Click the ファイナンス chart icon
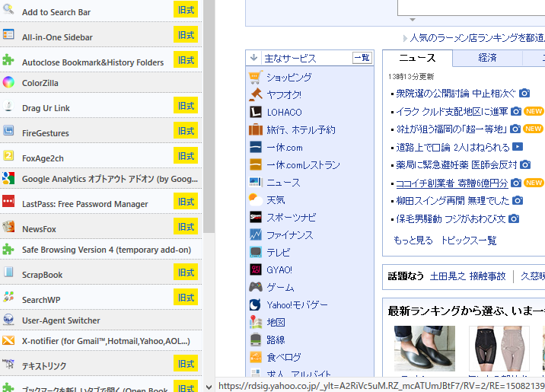Image resolution: width=545 pixels, height=392 pixels. [x=256, y=234]
